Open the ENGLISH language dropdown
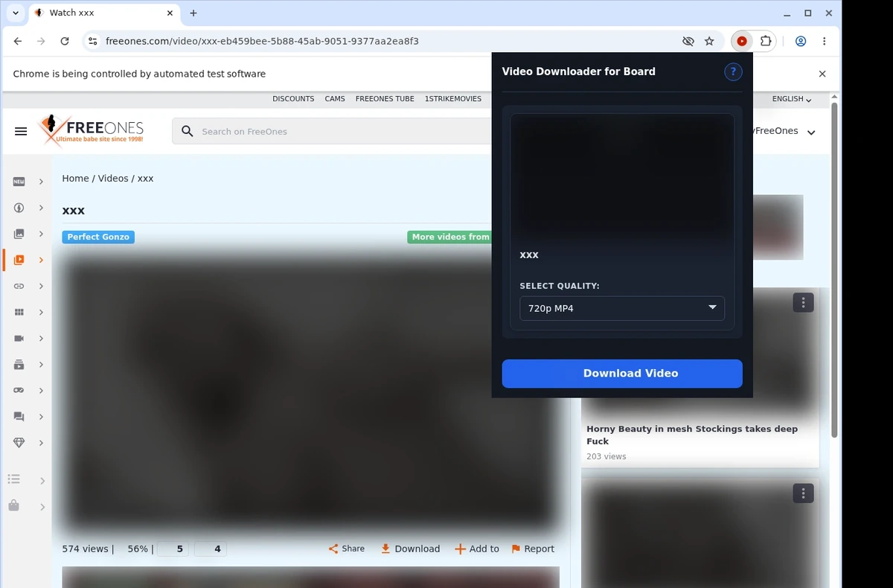This screenshot has width=893, height=588. (x=792, y=99)
